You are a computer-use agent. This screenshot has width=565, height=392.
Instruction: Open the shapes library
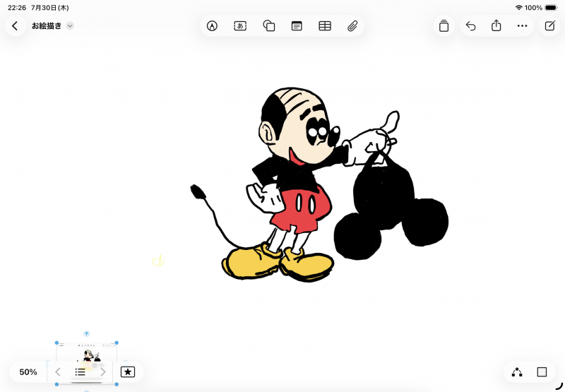(x=269, y=26)
